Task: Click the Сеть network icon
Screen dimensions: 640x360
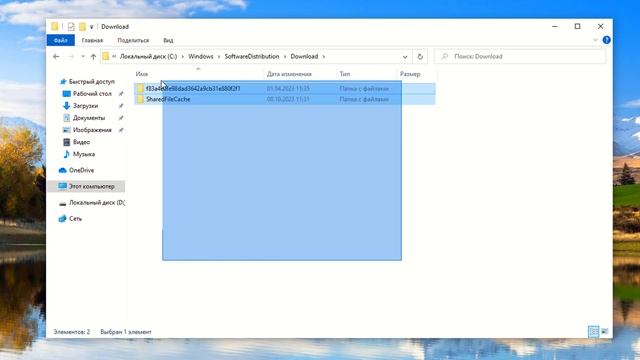Action: [x=62, y=219]
